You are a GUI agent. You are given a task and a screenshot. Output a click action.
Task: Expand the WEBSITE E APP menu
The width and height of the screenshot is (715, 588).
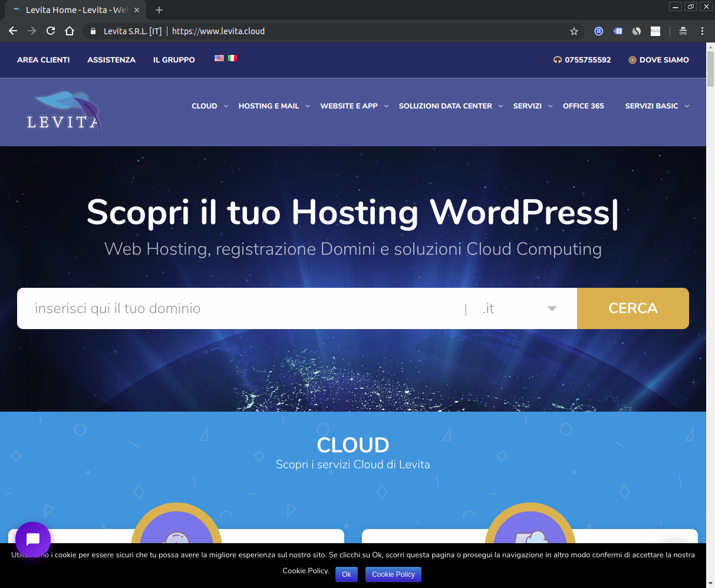(349, 106)
